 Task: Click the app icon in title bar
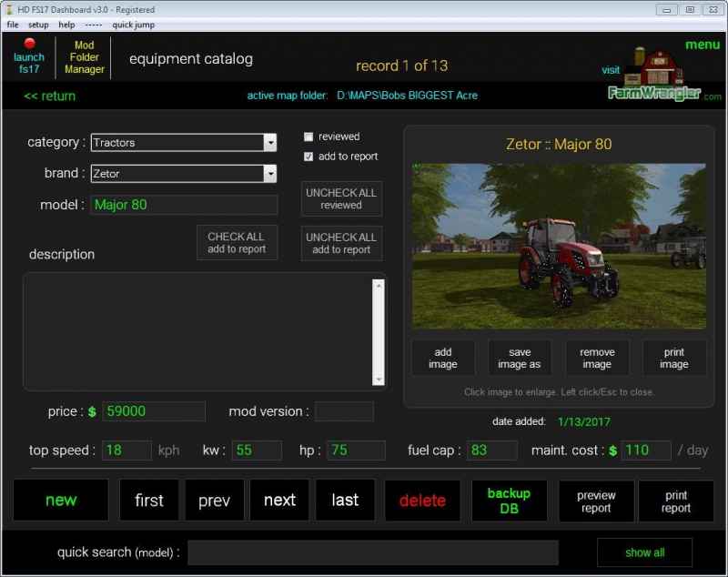click(x=9, y=9)
